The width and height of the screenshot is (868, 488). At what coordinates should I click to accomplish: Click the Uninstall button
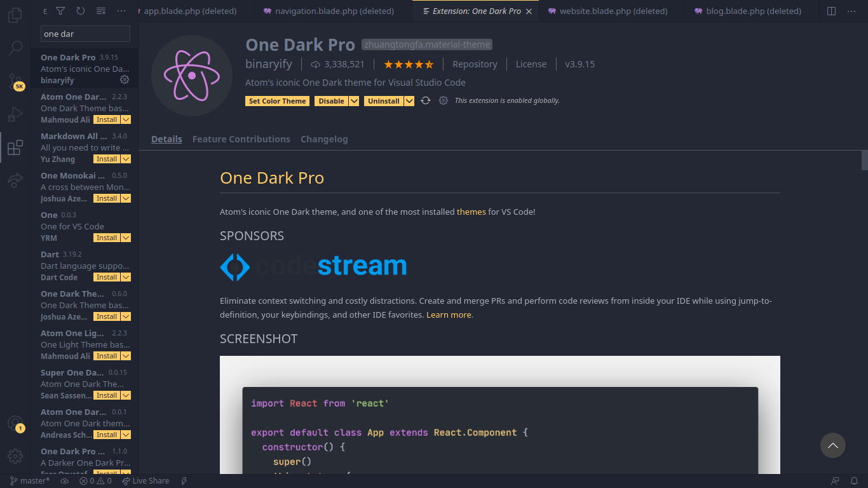click(384, 101)
